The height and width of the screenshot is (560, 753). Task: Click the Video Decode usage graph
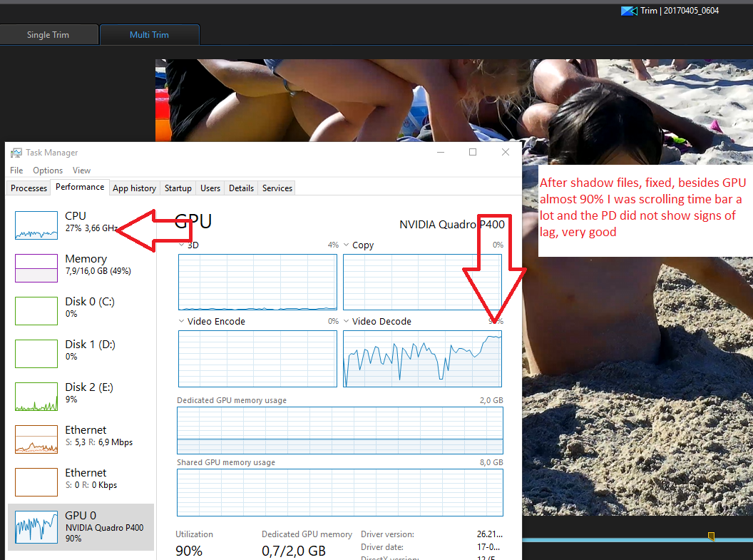point(423,359)
